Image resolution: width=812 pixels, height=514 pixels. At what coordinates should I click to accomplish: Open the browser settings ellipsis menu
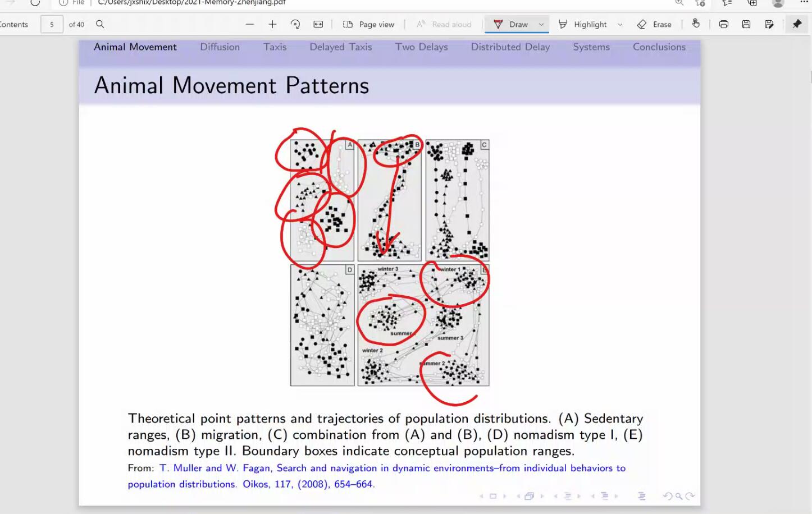[x=804, y=3]
